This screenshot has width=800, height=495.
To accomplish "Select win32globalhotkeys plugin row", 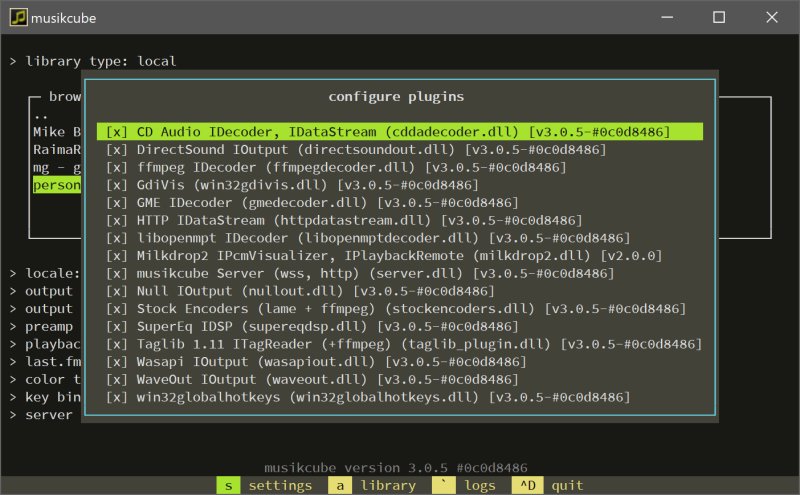I will (400, 397).
